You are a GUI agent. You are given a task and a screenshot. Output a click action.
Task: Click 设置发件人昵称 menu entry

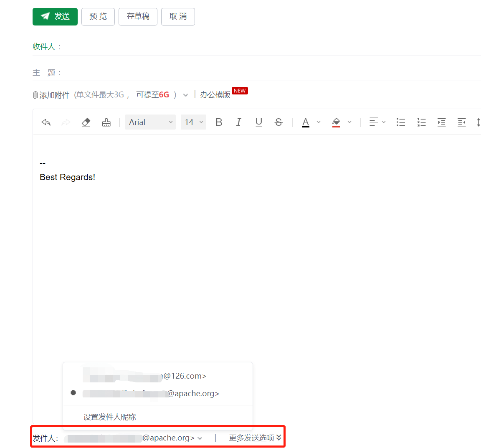coord(110,417)
